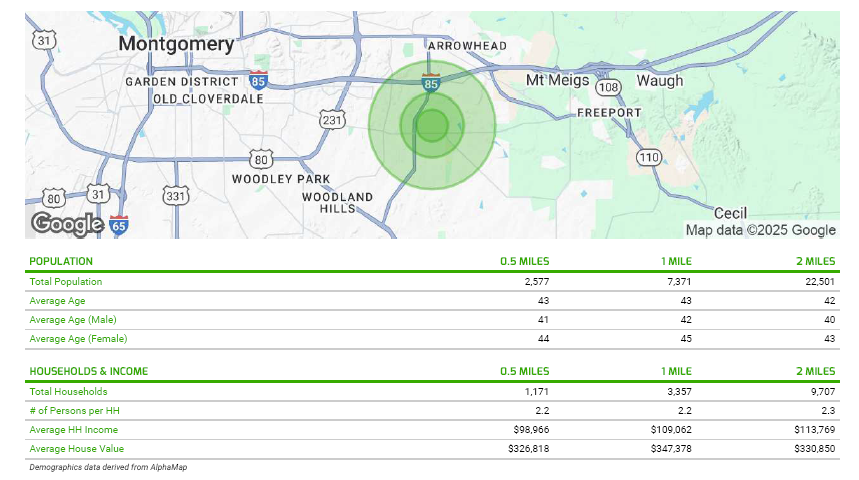Image resolution: width=859 pixels, height=480 pixels.
Task: Click the Map data ©2025 Google attribution
Action: [x=760, y=230]
